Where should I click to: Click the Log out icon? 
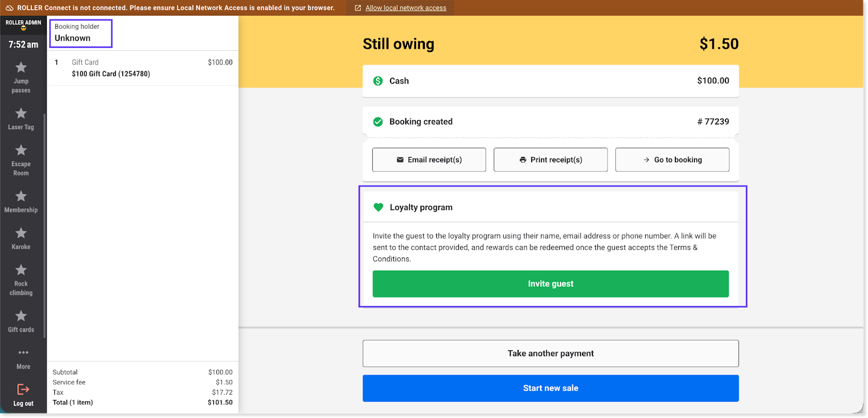click(x=23, y=389)
